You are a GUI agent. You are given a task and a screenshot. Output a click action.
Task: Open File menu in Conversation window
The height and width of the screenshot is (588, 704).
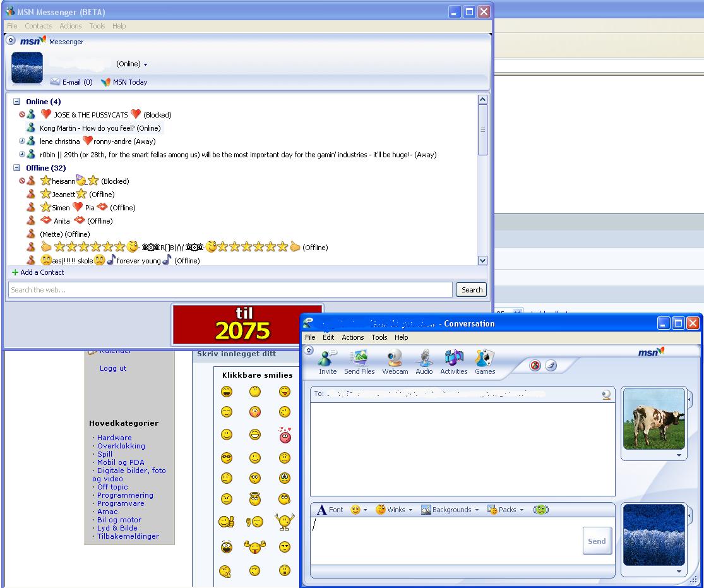310,337
